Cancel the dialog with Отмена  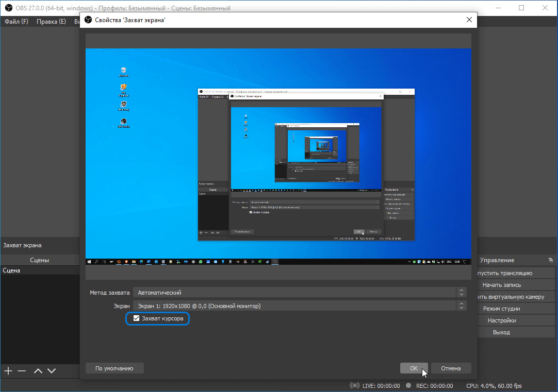(x=451, y=368)
